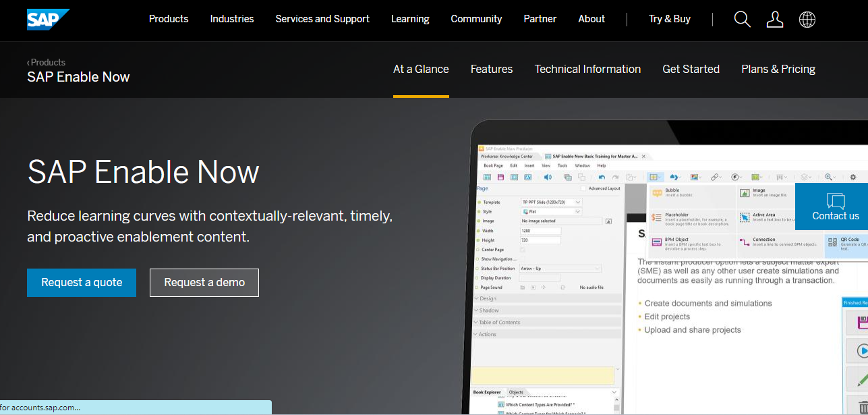Click the Request a demo button
The height and width of the screenshot is (415, 868).
204,283
